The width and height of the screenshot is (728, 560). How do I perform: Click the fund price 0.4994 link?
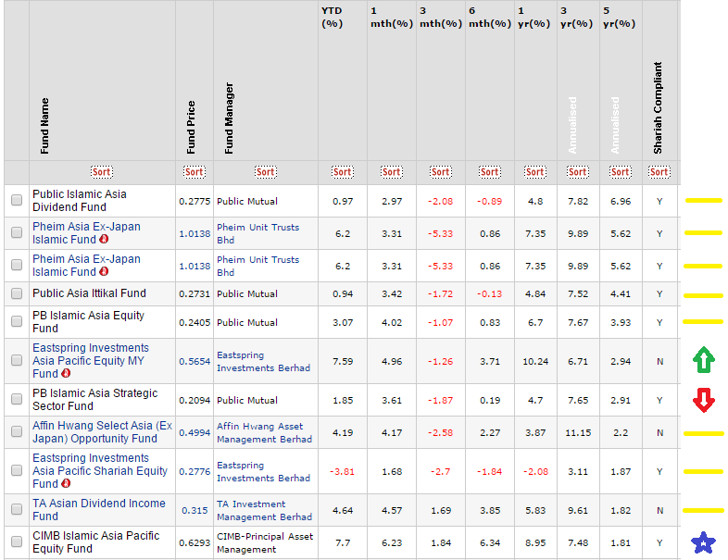[195, 432]
